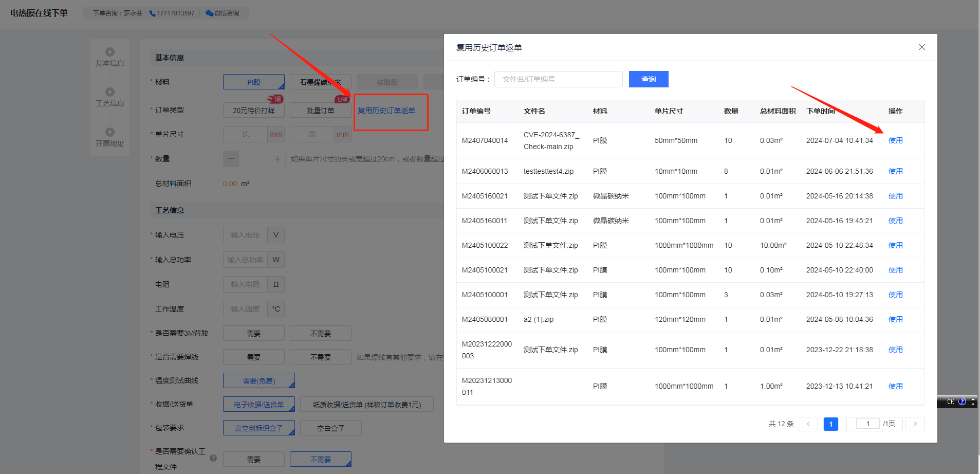Click the page number jump input
The image size is (980, 474).
[x=867, y=424]
